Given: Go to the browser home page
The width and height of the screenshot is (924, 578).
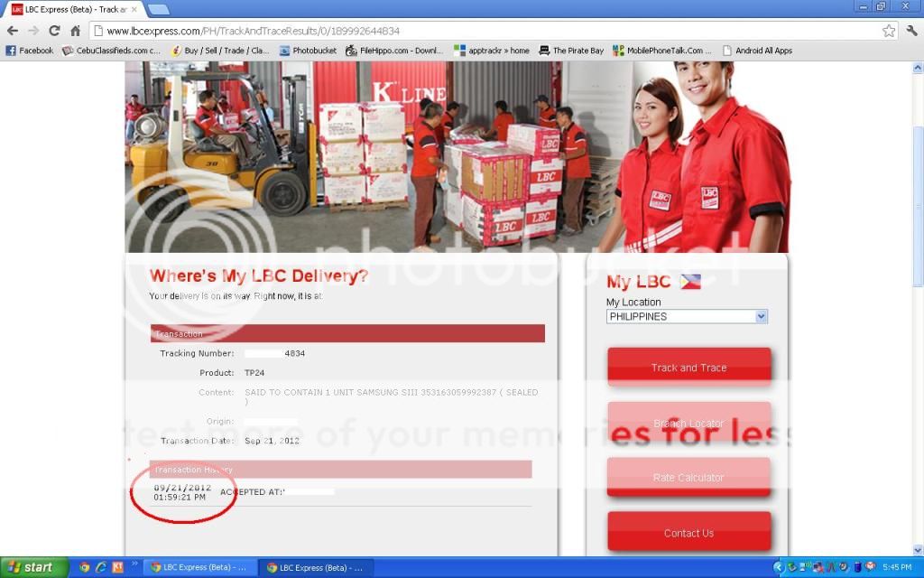Looking at the screenshot, I should click(x=76, y=31).
